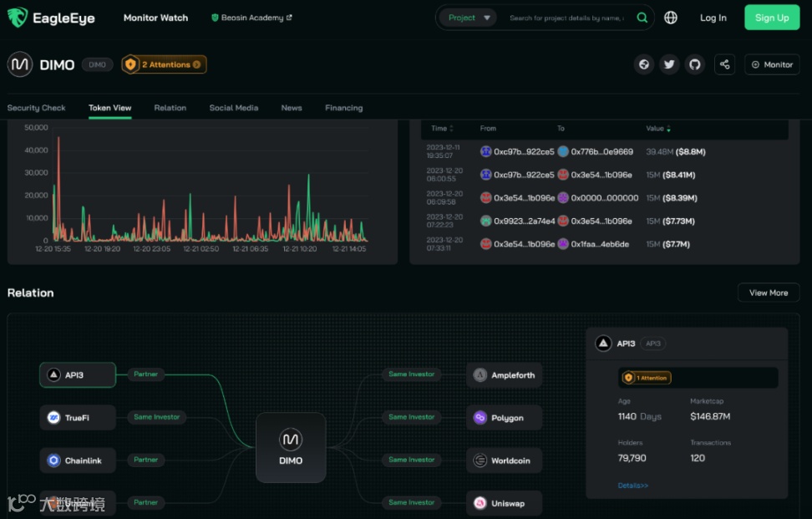
Task: Open DIMO's GitHub repository icon
Action: tap(694, 64)
